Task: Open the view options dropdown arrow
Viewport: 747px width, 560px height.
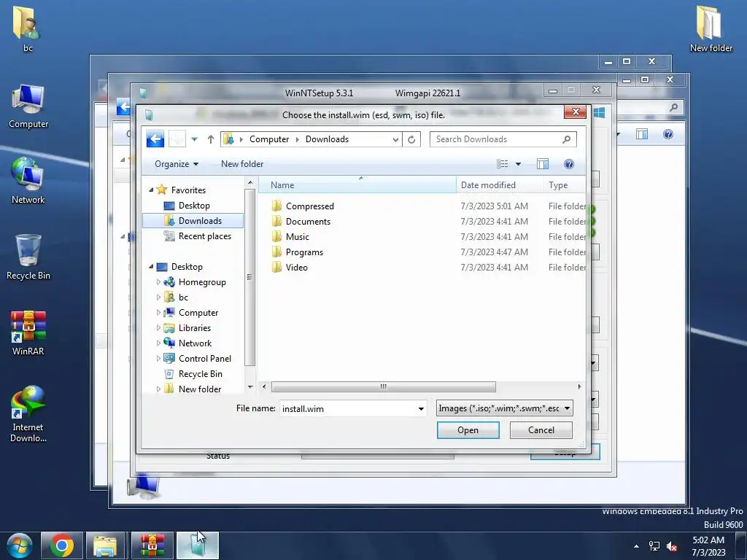Action: point(519,164)
